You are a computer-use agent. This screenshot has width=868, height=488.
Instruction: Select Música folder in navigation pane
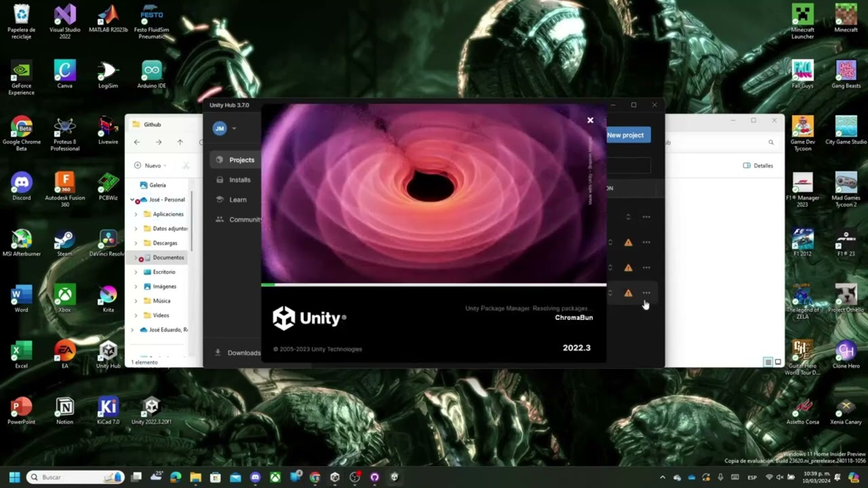point(157,301)
